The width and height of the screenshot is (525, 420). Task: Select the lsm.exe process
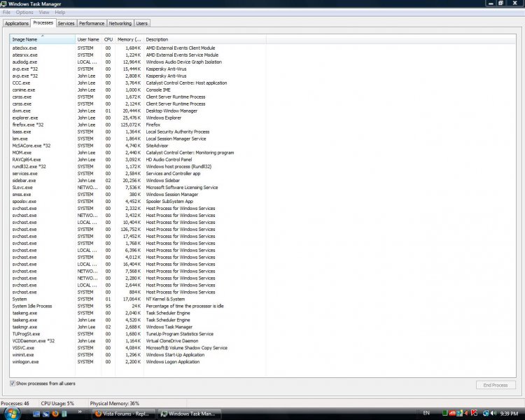138,139
